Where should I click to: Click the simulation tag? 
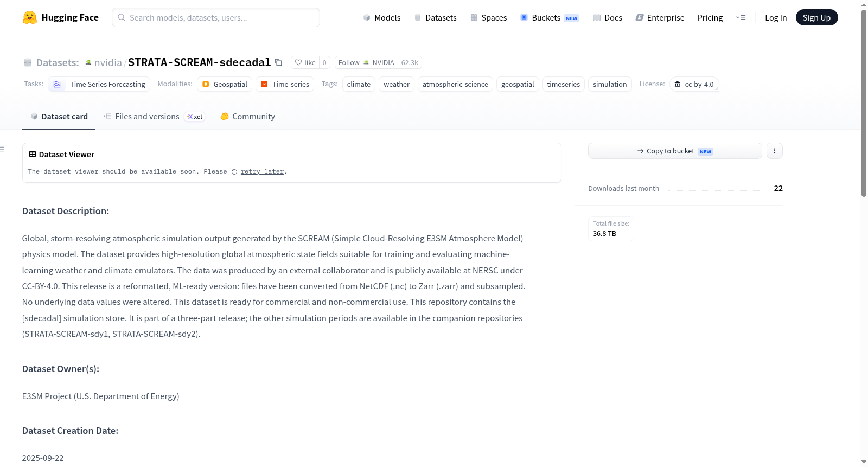point(610,84)
